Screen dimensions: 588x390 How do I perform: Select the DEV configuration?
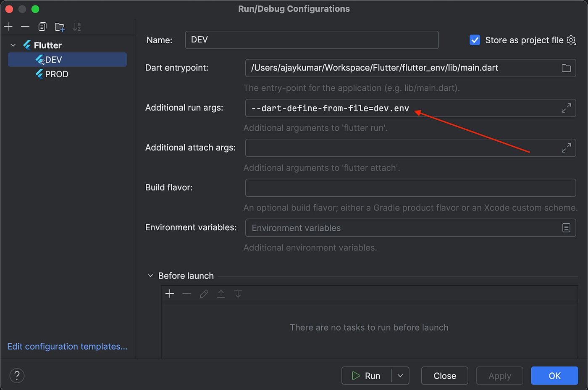[x=67, y=60]
